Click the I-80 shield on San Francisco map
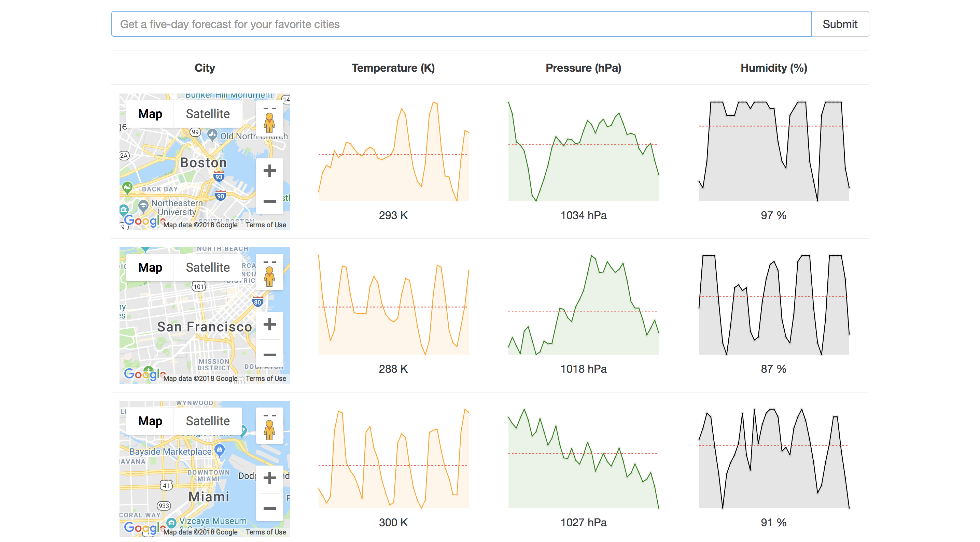The height and width of the screenshot is (542, 980). (257, 302)
